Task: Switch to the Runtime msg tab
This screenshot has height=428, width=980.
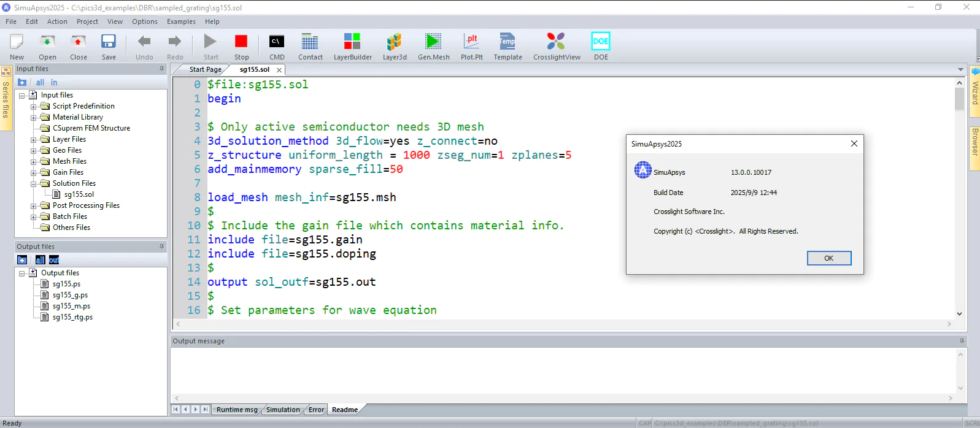Action: pyautogui.click(x=237, y=410)
